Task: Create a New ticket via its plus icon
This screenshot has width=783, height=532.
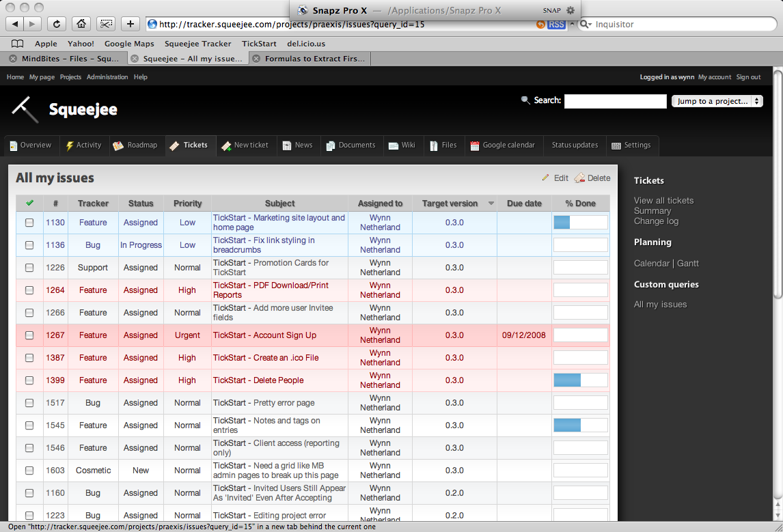Action: 226,145
